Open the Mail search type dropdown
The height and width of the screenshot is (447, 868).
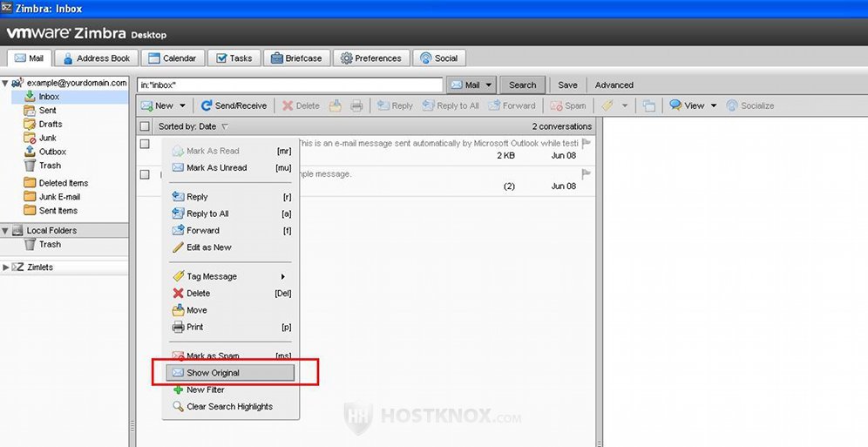(471, 85)
